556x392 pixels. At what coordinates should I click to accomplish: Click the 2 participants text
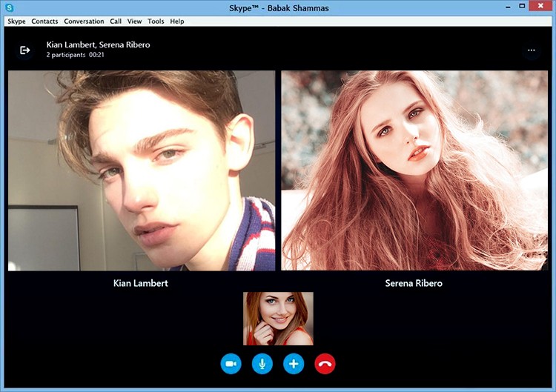(x=66, y=55)
